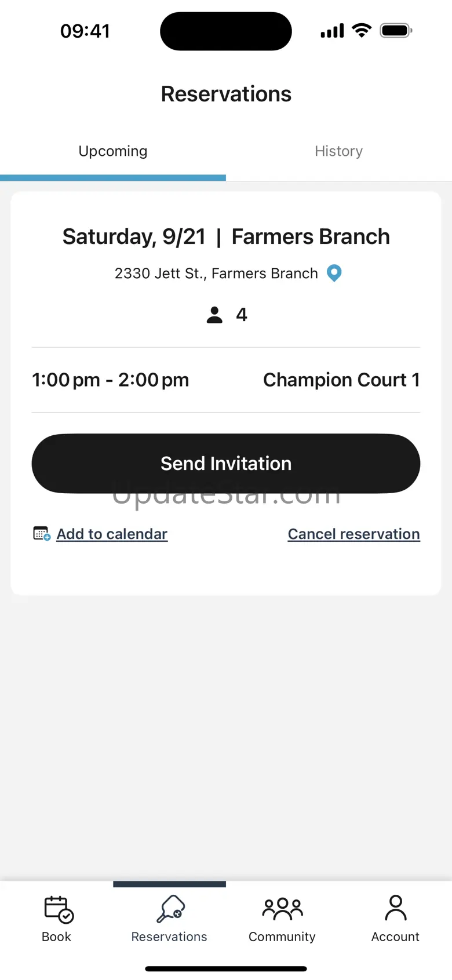Tap the calendar plus icon
452x980 pixels.
pos(42,534)
